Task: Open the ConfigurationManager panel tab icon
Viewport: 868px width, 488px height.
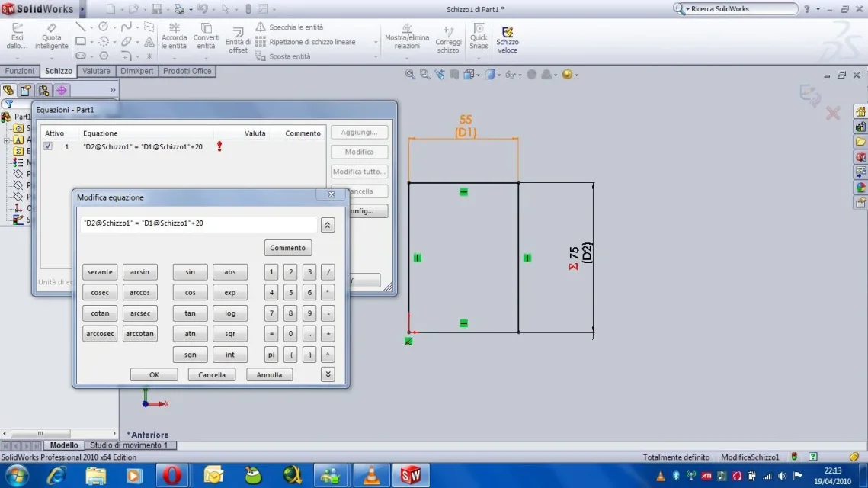Action: point(43,90)
